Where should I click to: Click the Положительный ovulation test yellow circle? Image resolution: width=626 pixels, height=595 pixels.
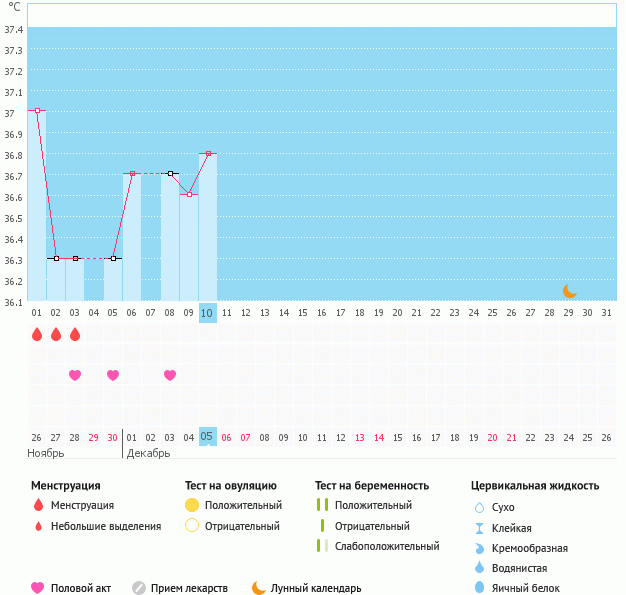click(x=192, y=505)
